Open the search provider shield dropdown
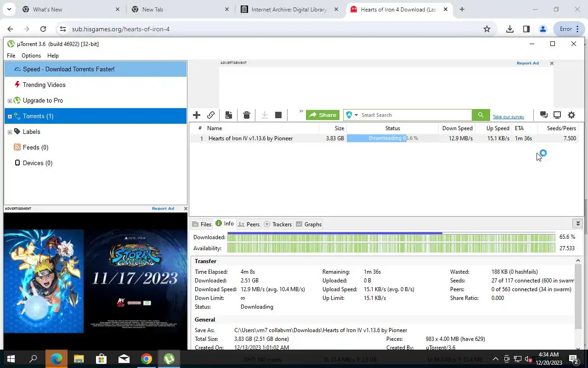 pos(352,115)
